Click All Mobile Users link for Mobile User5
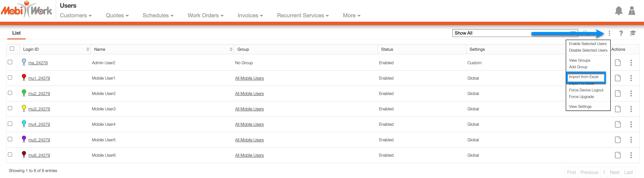The height and width of the screenshot is (178, 644). [x=249, y=140]
